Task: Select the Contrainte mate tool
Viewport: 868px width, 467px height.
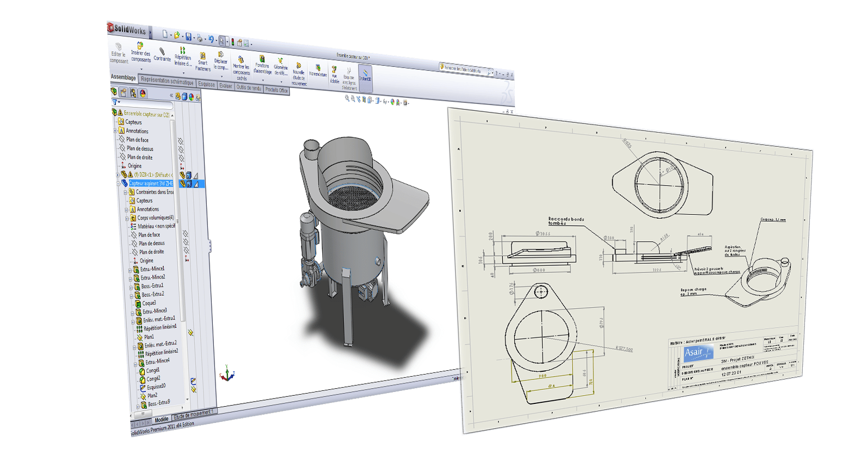Action: point(162,55)
